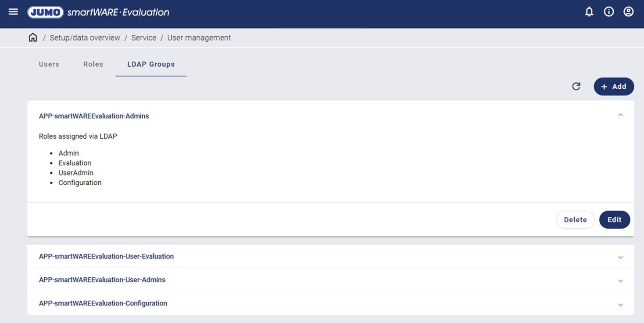Open the Service breadcrumb link
This screenshot has height=323, width=644.
pos(143,38)
